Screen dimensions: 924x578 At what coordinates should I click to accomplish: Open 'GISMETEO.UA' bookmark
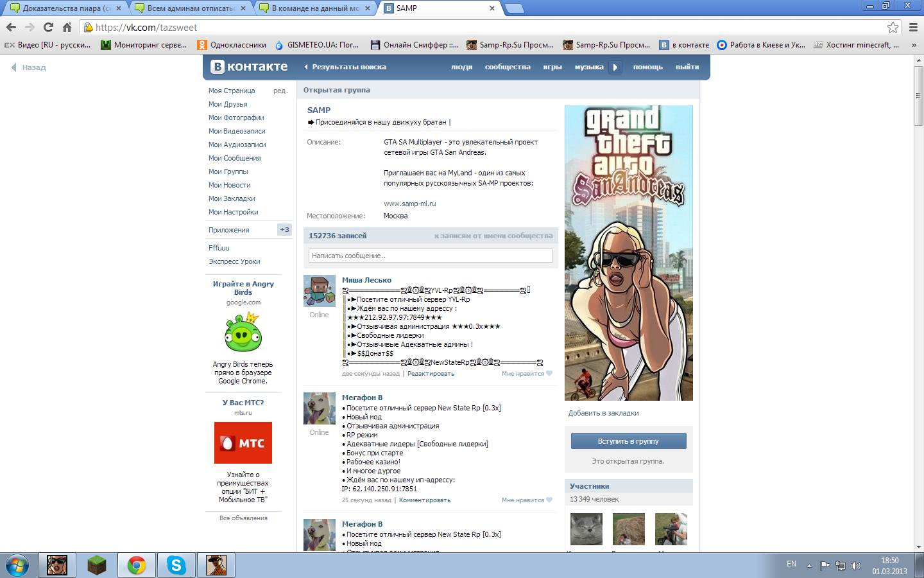(316, 45)
